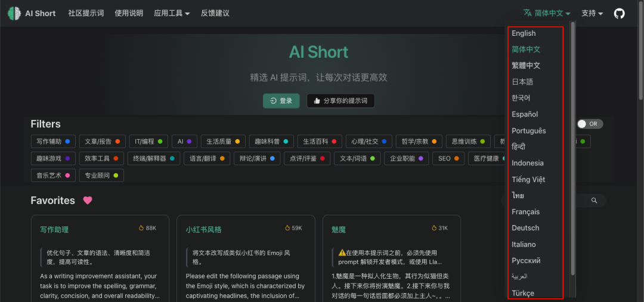Filter by 哲学/宗教 tag
644x302 pixels.
pos(419,141)
